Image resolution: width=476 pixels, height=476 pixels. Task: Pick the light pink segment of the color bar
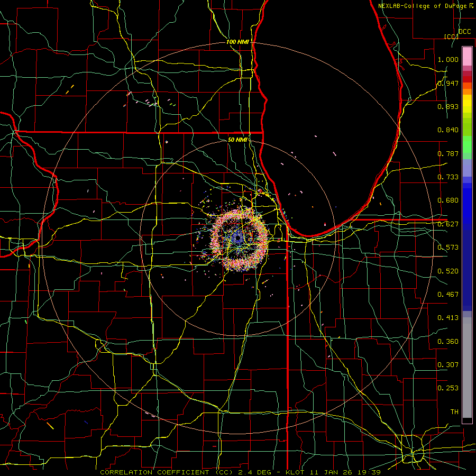(x=467, y=57)
